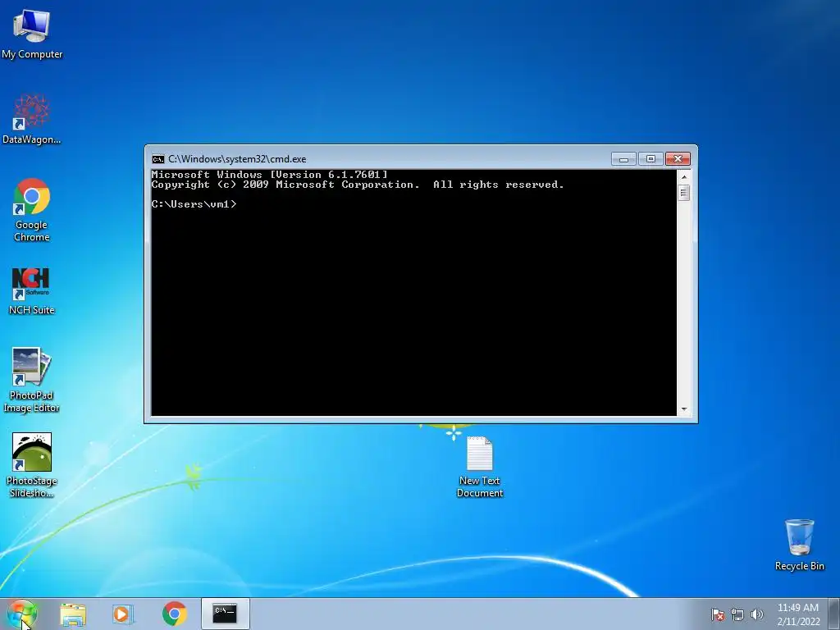
Task: Click the Copyright 2009 Microsoft Corporation line
Action: (x=358, y=185)
